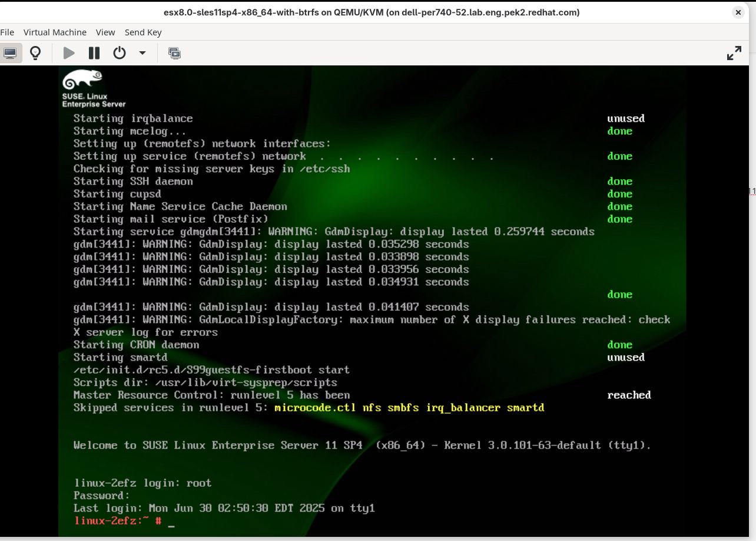Click the 'S99guestfs-firstboot start' line
756x541 pixels.
(x=211, y=370)
